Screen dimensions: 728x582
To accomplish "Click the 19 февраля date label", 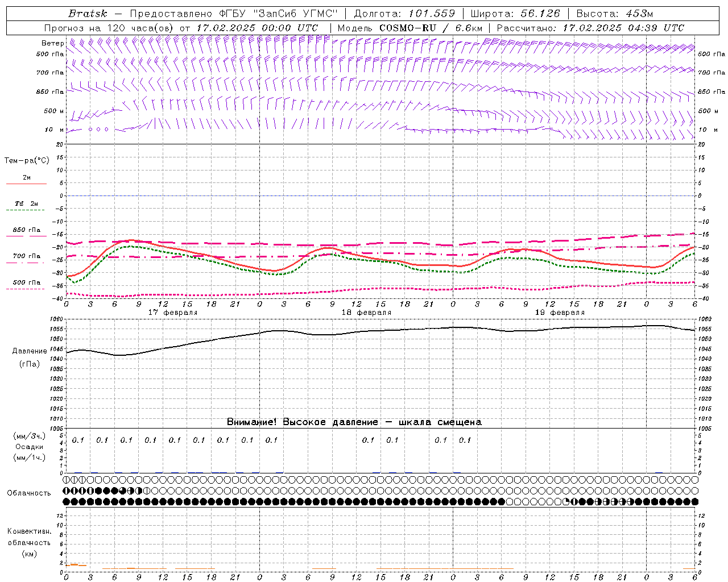I will (560, 313).
